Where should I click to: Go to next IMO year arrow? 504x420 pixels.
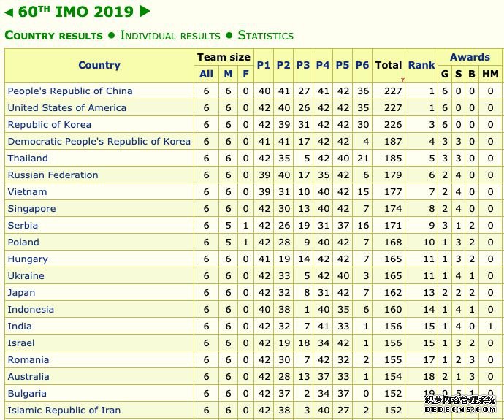tap(145, 12)
